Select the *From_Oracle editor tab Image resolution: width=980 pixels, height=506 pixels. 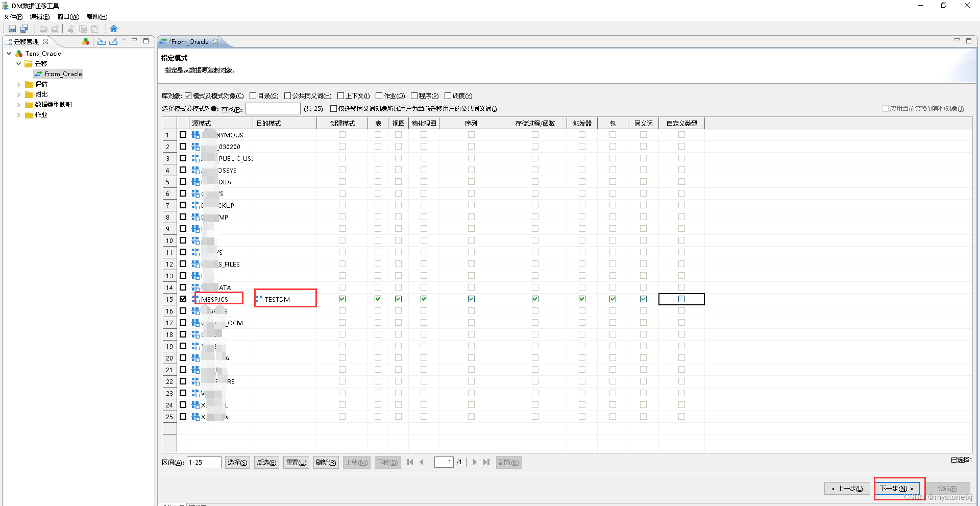point(188,41)
